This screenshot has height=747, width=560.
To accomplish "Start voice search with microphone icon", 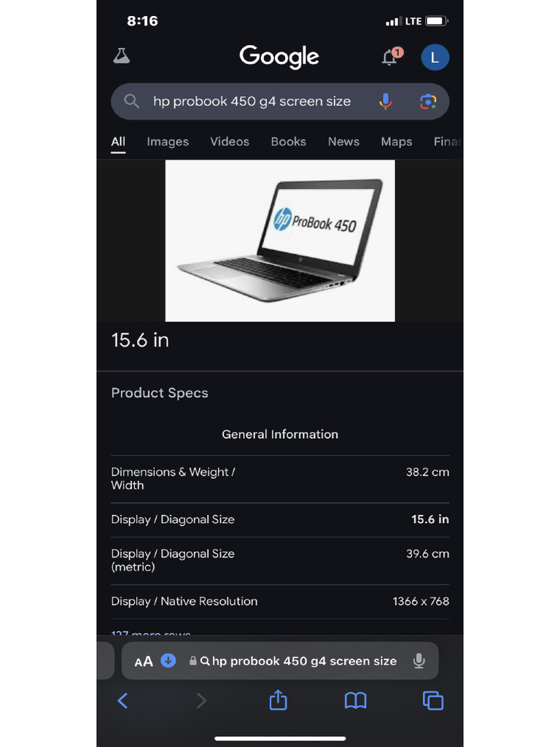I will coord(385,101).
